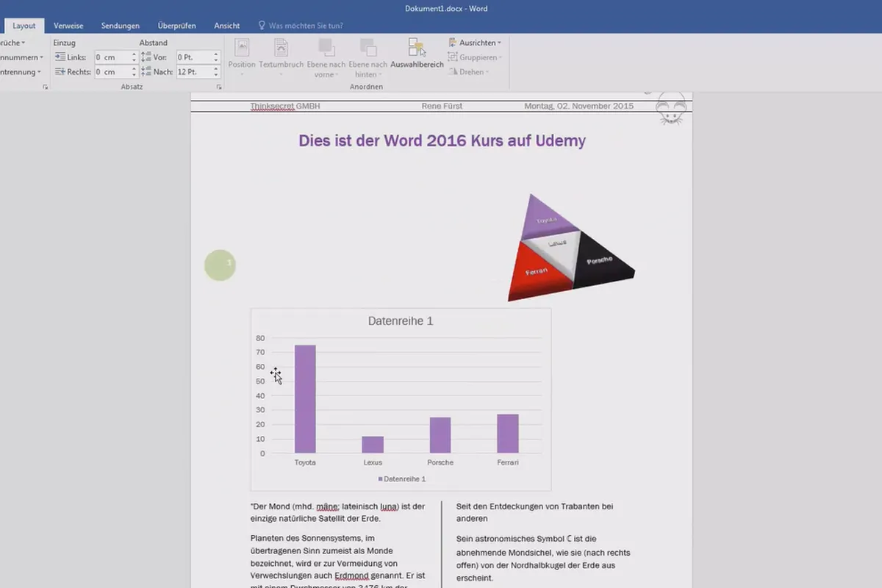Expand the Silbentrennung dropdown
The image size is (882, 588).
click(20, 72)
